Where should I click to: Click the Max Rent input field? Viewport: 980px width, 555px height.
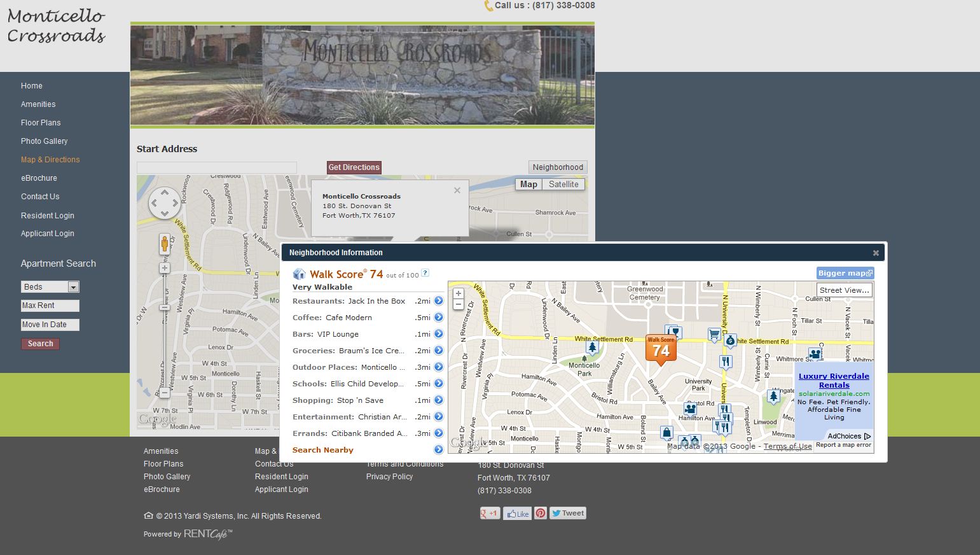coord(50,306)
